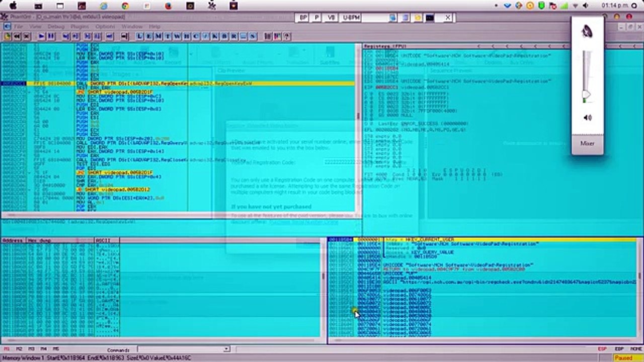Screen dimensions: 644x362
Task: Open the Help menu
Action: point(154,26)
